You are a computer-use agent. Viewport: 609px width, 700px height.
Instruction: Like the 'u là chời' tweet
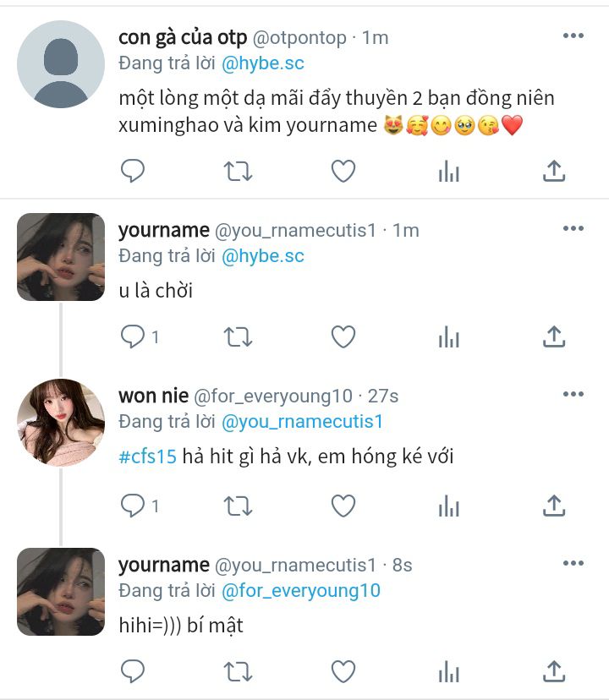point(343,336)
